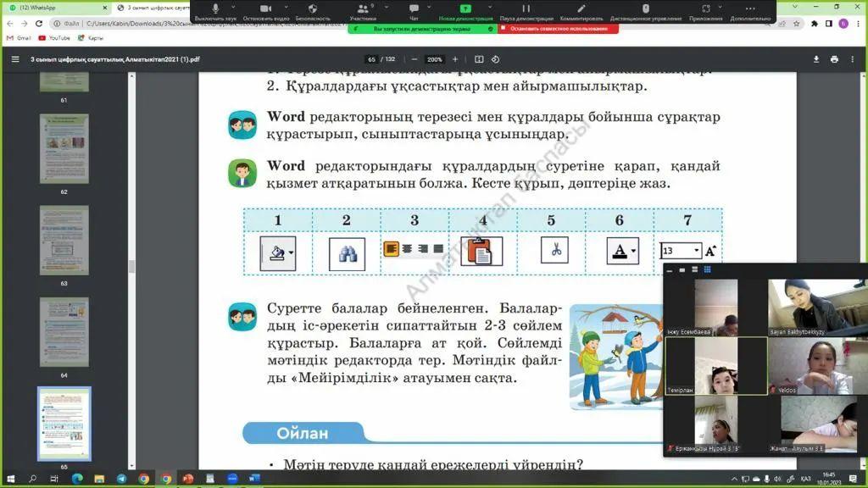Screen dimensions: 868x488
Task: Fit PDF to page
Action: (479, 59)
